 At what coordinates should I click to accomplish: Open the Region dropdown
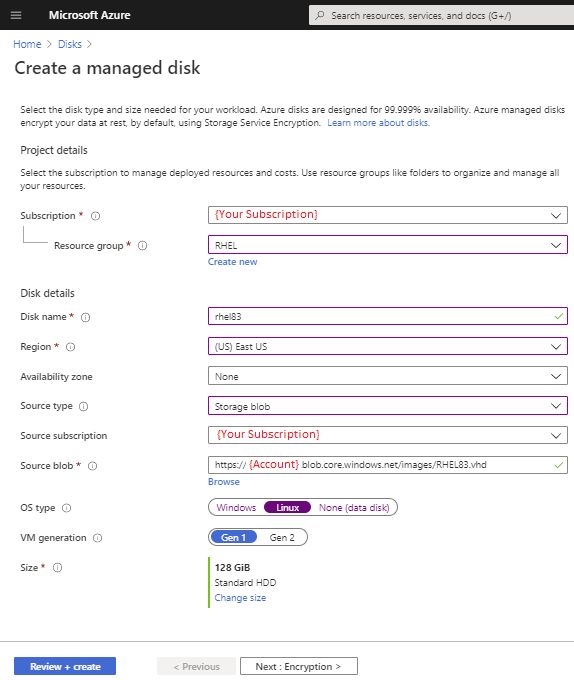click(388, 347)
